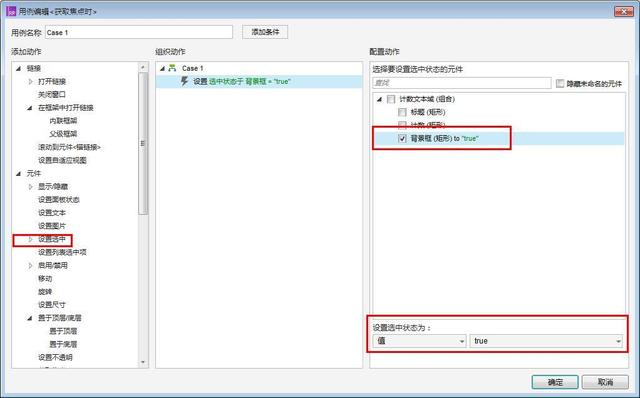Check the 计数文本域 (组合) checkbox
This screenshot has height=398, width=640.
tap(391, 99)
